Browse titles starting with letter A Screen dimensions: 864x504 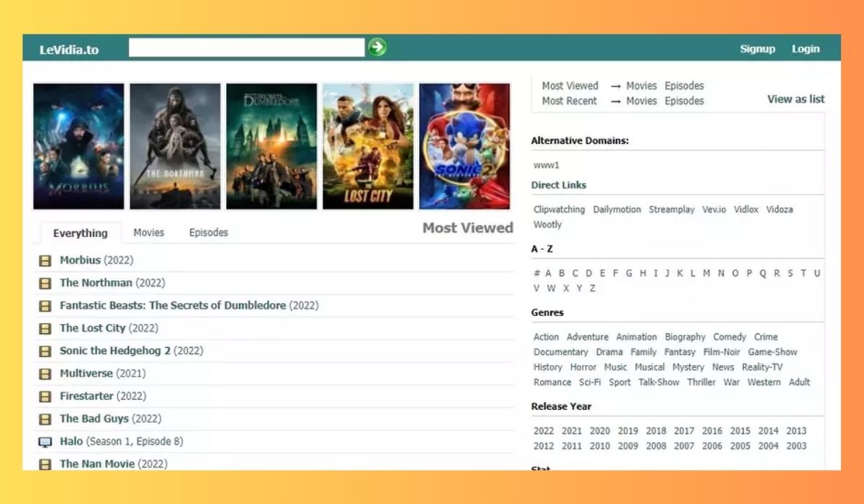(x=549, y=274)
